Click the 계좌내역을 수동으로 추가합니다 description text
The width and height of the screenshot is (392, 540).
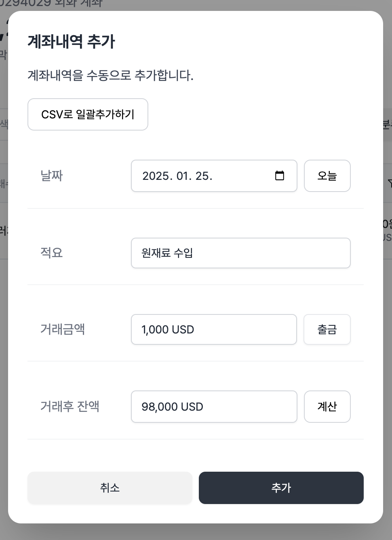click(x=110, y=75)
